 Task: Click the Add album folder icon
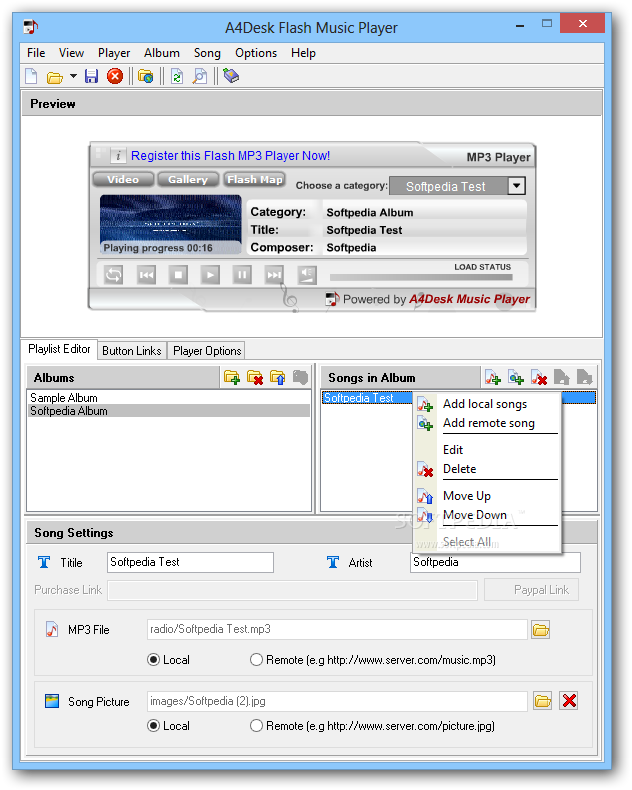tap(232, 377)
